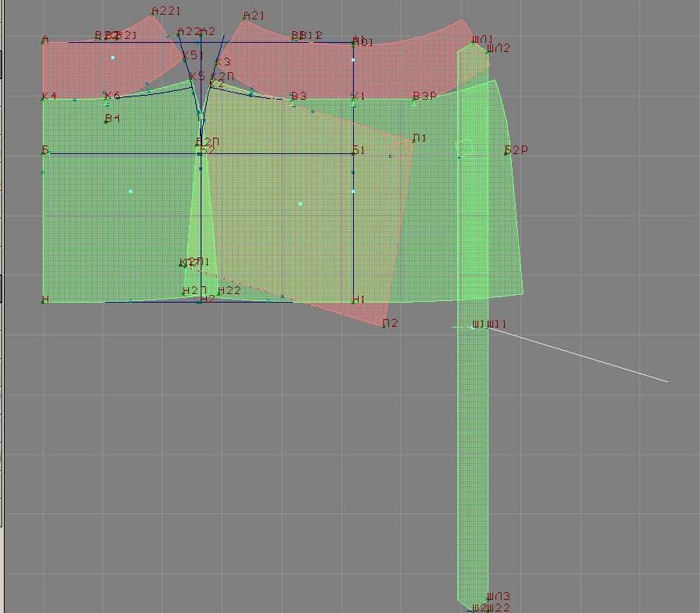Click point B4 on the green piece
700x613 pixels.
(x=107, y=121)
